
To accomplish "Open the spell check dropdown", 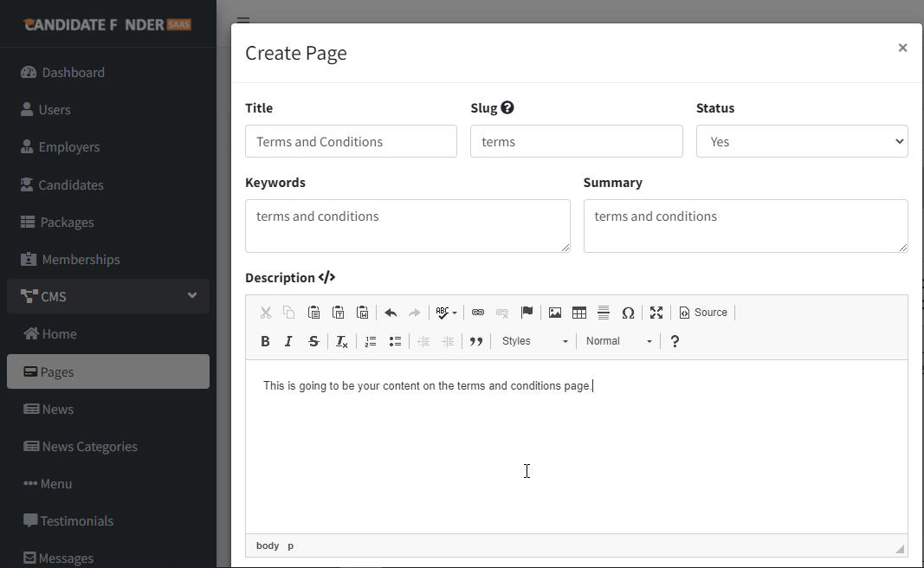I will (446, 313).
